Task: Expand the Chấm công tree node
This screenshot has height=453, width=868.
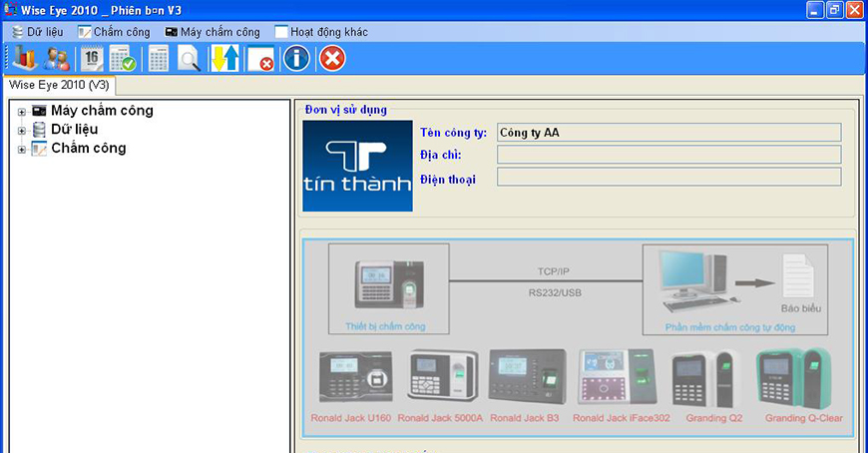Action: tap(22, 150)
